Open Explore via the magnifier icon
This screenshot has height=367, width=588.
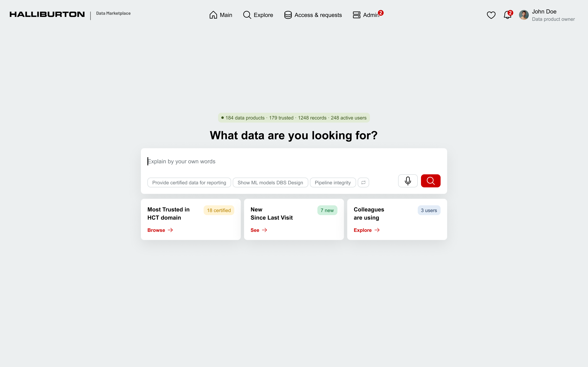pos(247,15)
